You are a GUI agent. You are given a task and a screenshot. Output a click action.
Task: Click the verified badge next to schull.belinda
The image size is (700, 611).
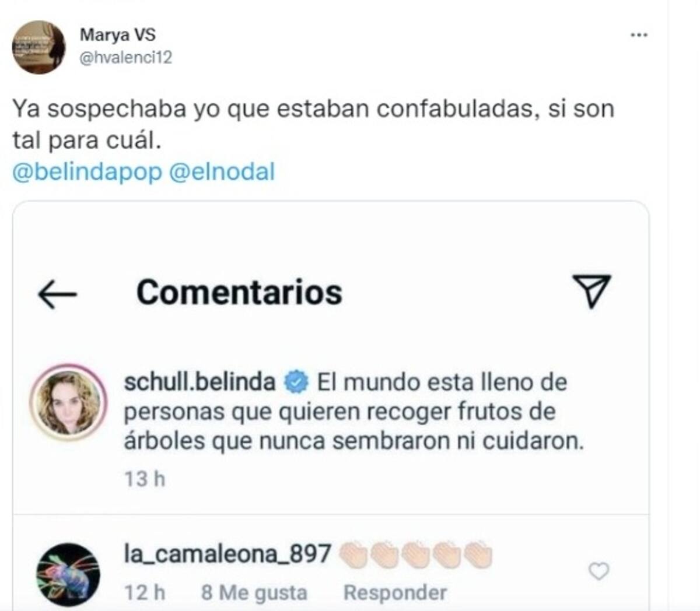[x=296, y=383]
